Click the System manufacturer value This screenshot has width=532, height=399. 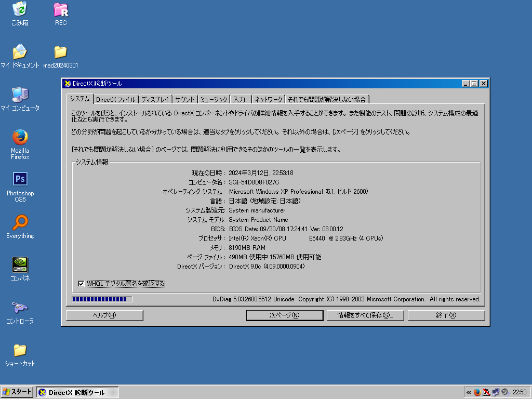point(257,210)
